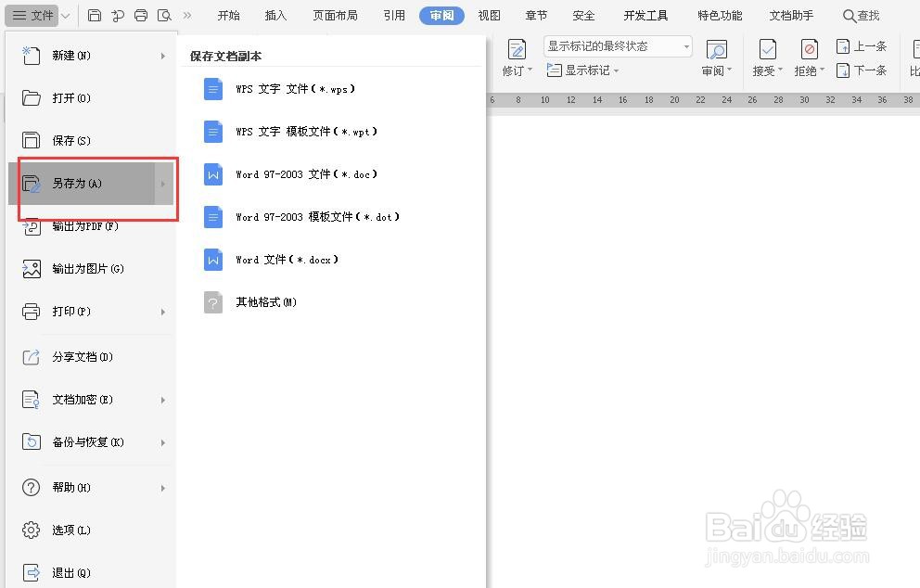The height and width of the screenshot is (588, 920).
Task: Switch to the 安全 tab
Action: point(583,15)
